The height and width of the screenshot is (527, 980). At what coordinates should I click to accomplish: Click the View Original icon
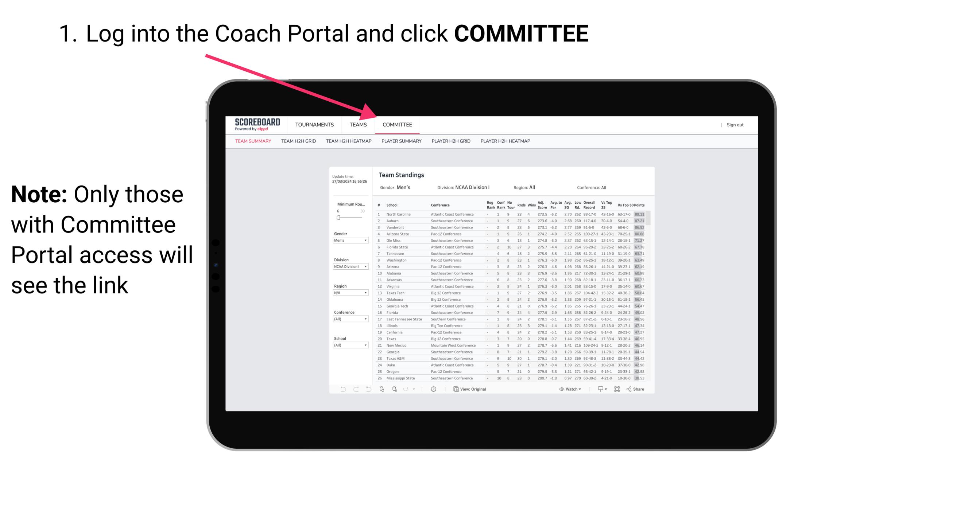pyautogui.click(x=455, y=389)
